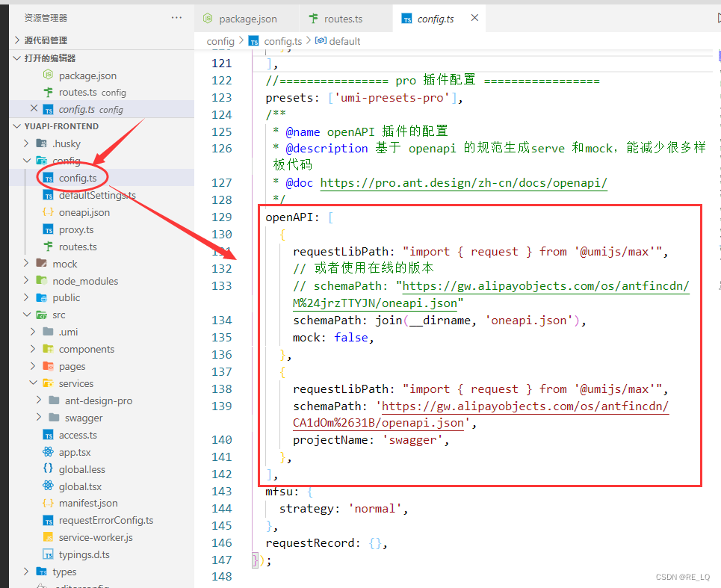Image resolution: width=721 pixels, height=588 pixels.
Task: Click the mock folder icon
Action: point(41,264)
